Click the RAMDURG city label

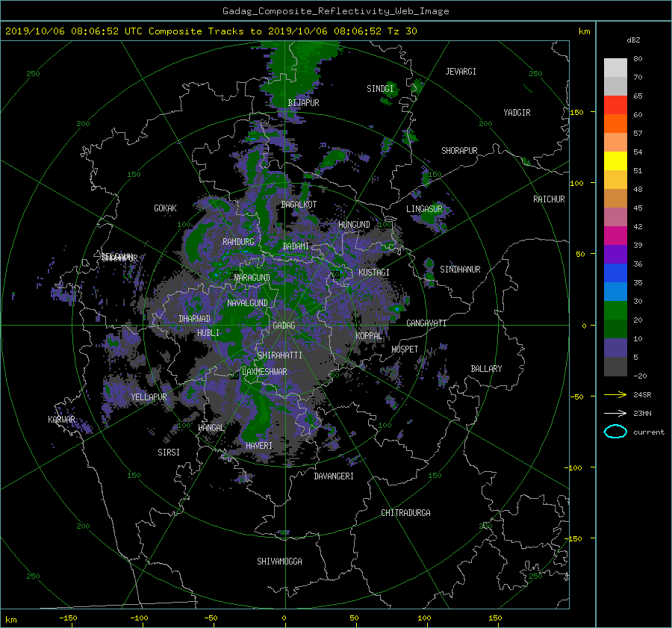[238, 242]
